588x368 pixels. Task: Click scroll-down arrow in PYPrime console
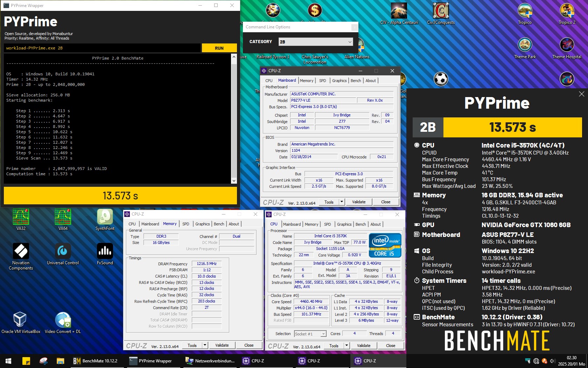[234, 181]
